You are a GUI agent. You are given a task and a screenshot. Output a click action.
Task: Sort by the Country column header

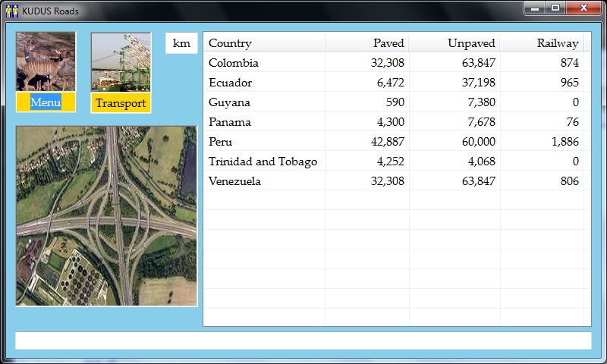pyautogui.click(x=264, y=43)
